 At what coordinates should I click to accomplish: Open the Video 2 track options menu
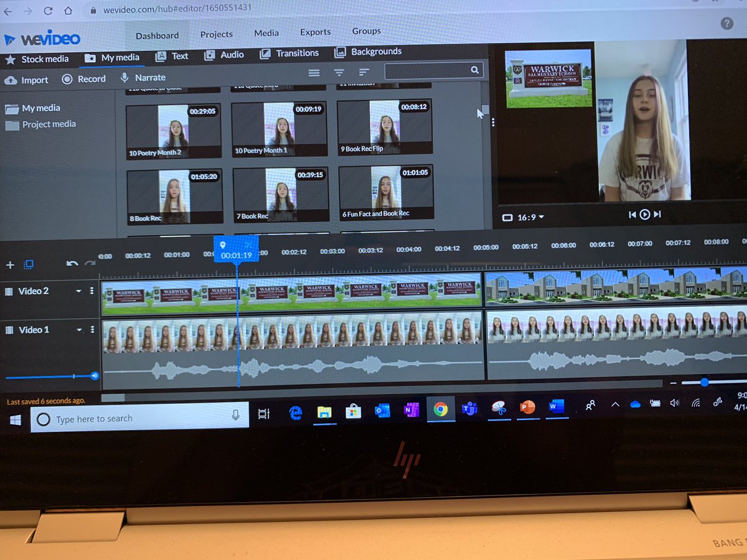pos(92,291)
